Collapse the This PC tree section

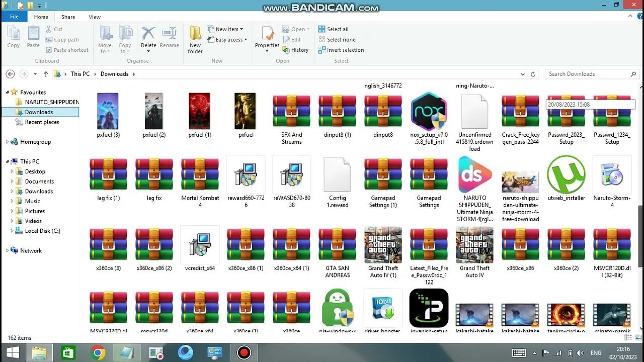(x=8, y=161)
